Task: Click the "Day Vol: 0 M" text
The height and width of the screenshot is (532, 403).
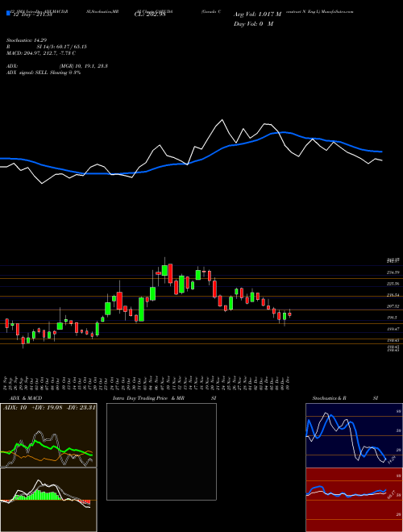Action: tap(253, 24)
